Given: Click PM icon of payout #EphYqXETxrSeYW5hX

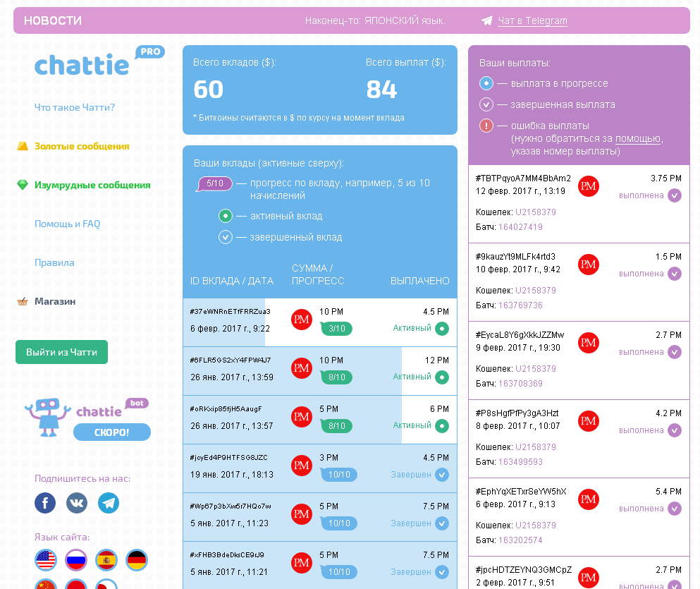Looking at the screenshot, I should 589,499.
